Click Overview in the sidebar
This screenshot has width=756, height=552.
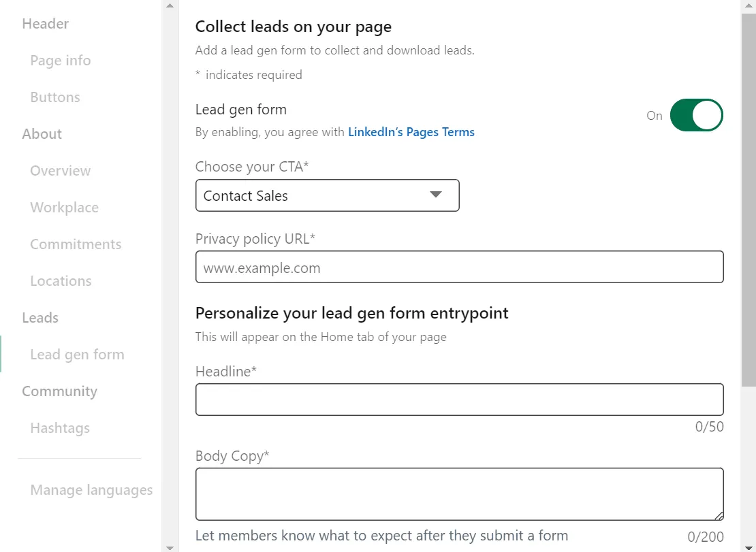(x=60, y=170)
